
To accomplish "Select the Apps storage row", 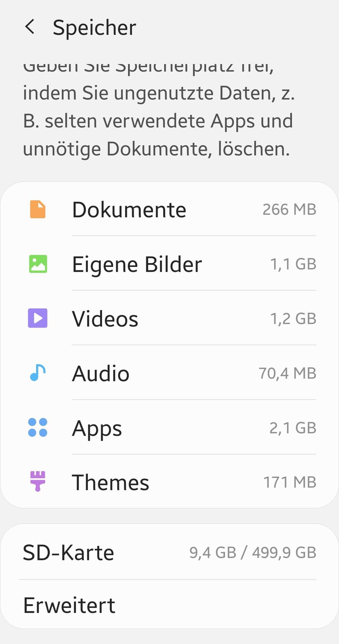I will tap(169, 428).
